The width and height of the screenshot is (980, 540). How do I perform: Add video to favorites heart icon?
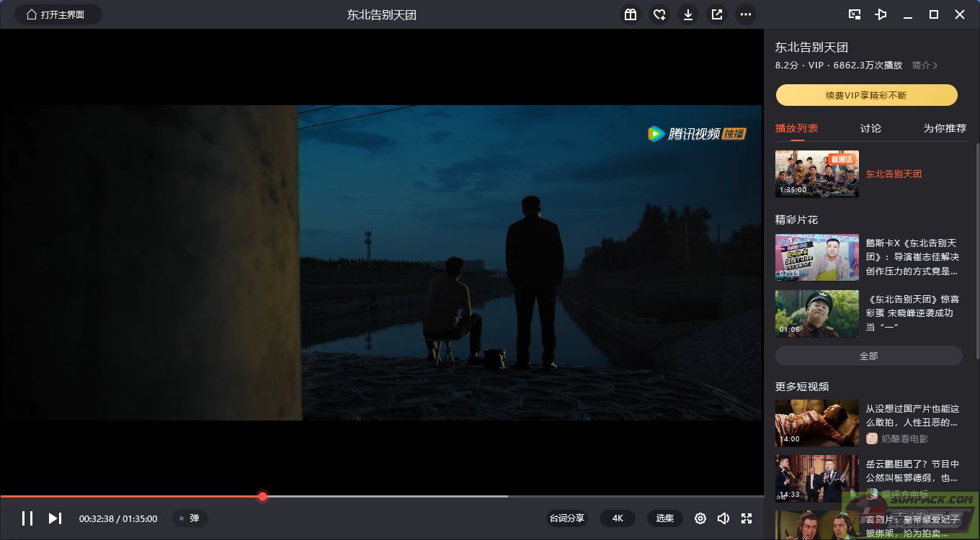click(659, 14)
